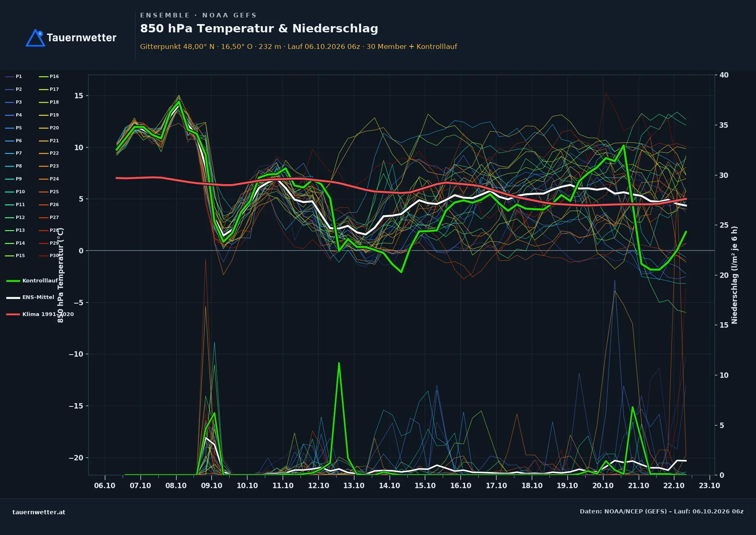Click the 30 tick on the precipitation axis
756x535 pixels.
[x=724, y=175]
